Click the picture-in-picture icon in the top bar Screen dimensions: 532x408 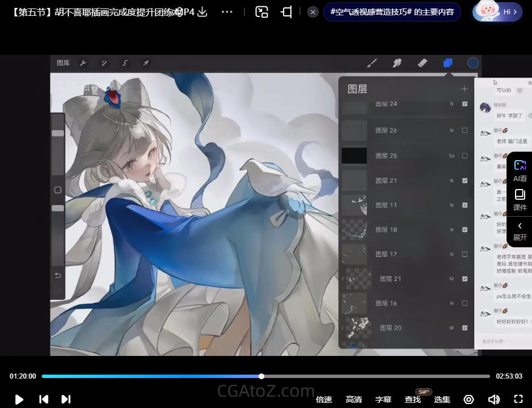coord(261,12)
